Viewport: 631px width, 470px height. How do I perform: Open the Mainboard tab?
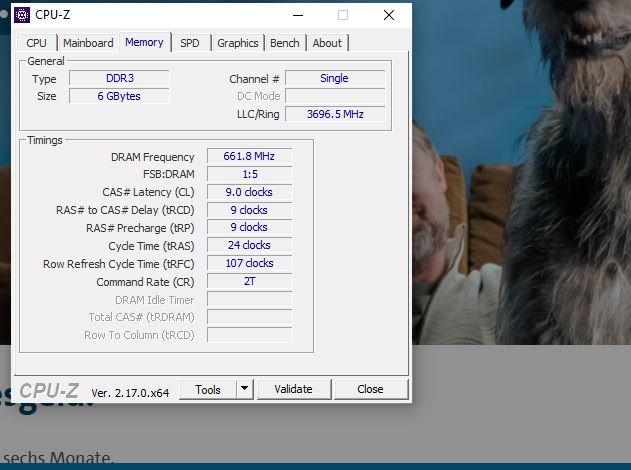[88, 43]
